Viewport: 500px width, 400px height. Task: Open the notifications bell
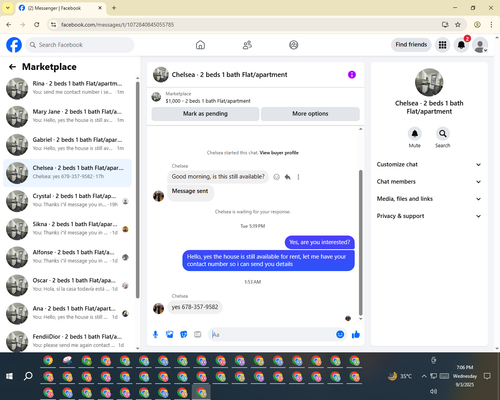[461, 45]
